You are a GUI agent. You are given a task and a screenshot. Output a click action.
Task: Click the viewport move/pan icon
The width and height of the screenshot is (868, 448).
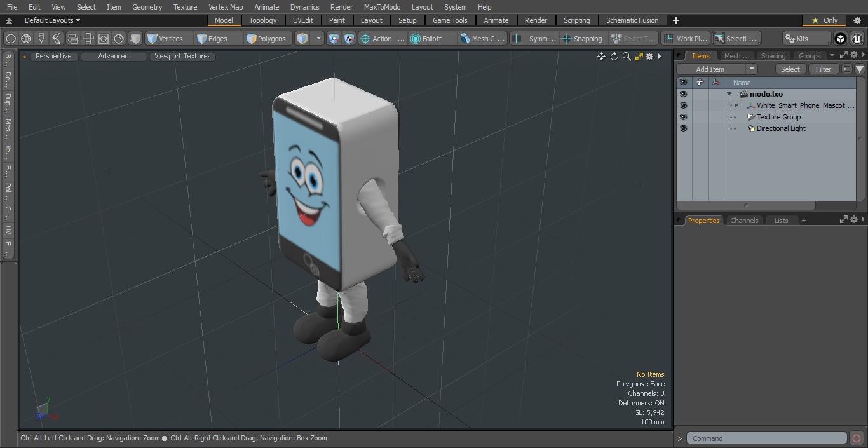[601, 57]
